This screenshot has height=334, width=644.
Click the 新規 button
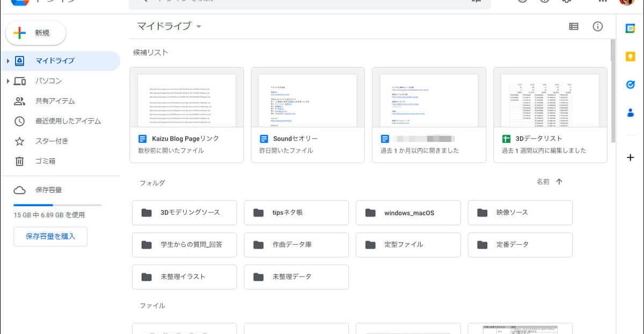(x=36, y=33)
